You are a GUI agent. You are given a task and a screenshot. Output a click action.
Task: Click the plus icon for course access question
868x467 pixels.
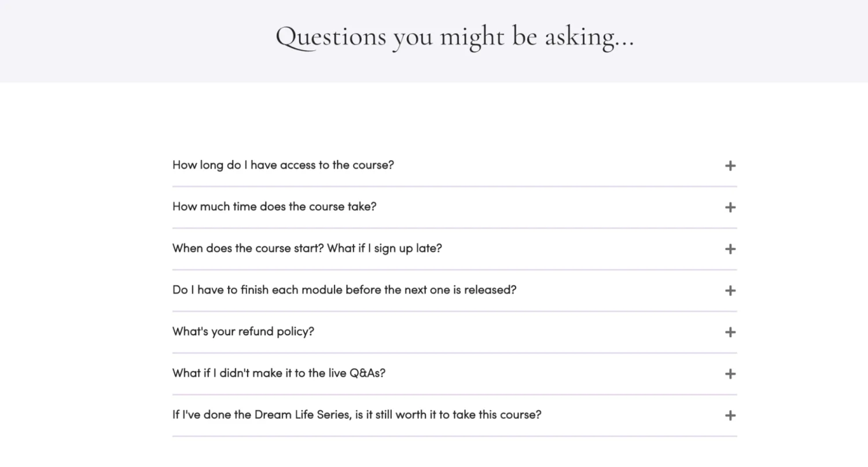tap(730, 166)
